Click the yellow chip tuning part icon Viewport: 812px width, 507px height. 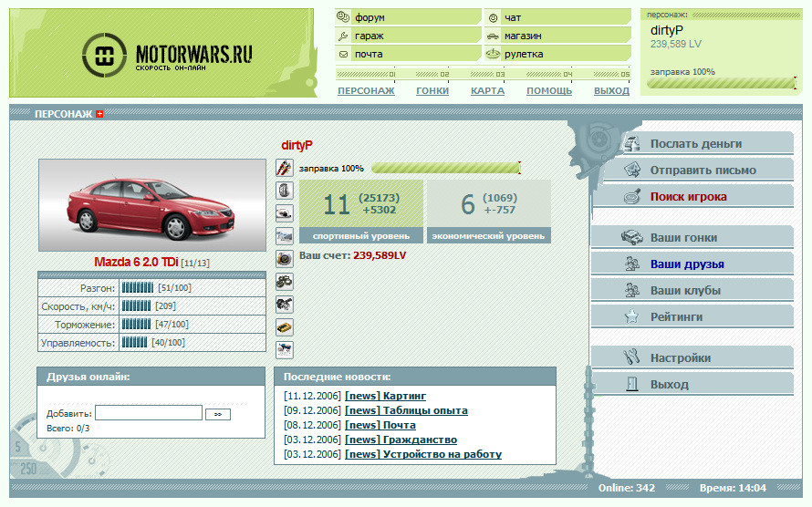coord(285,327)
